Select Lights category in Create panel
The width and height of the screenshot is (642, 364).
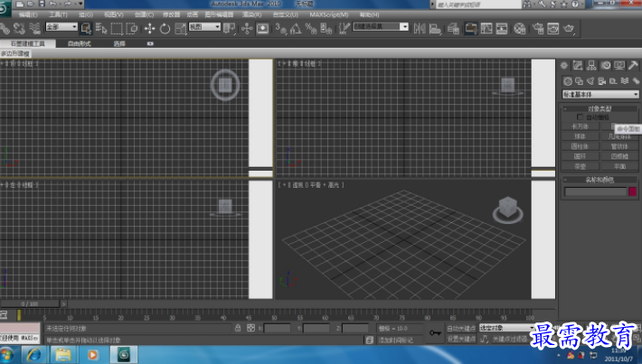[x=590, y=81]
